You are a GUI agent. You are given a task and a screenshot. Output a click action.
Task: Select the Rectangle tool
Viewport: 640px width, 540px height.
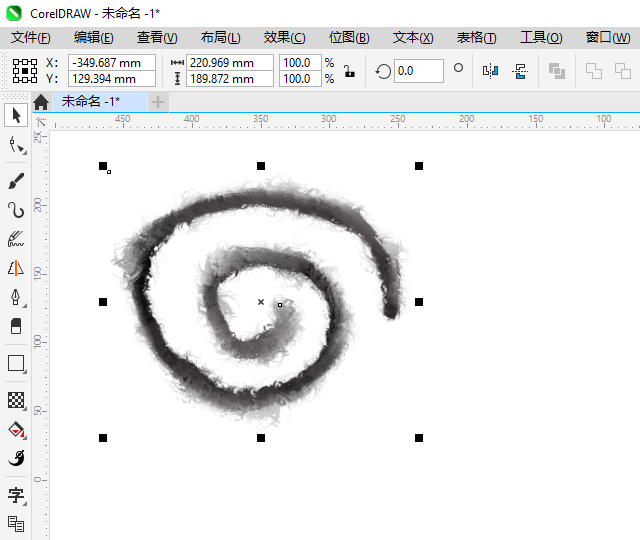point(16,363)
